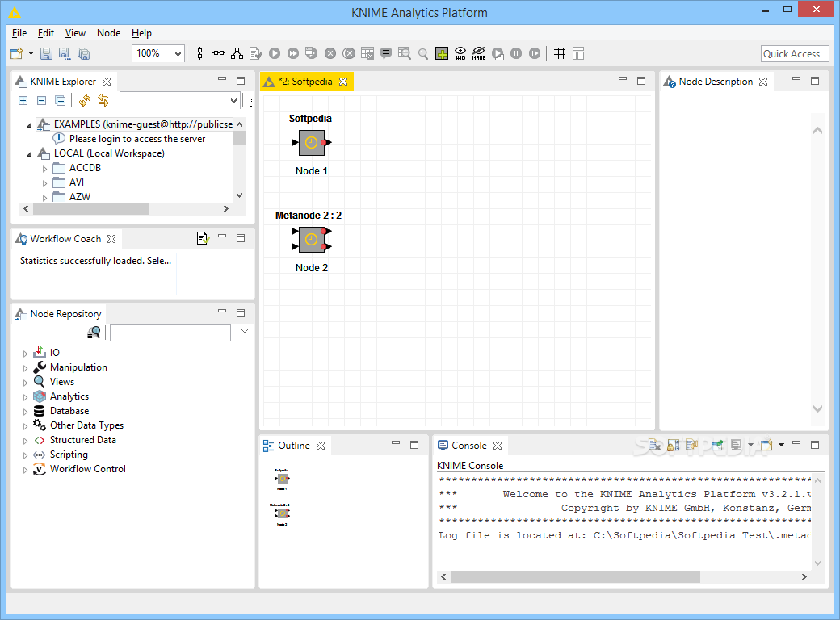
Task: Toggle node NAME visibility eye icon
Action: coord(479,53)
